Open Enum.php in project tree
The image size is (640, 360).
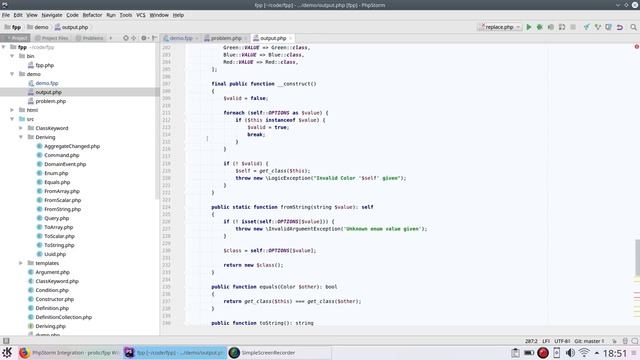click(x=56, y=173)
